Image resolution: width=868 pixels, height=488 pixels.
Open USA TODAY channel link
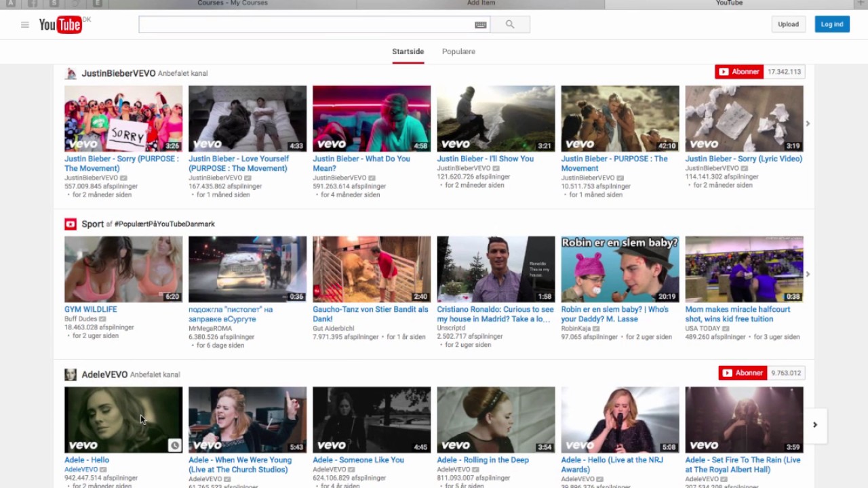703,328
